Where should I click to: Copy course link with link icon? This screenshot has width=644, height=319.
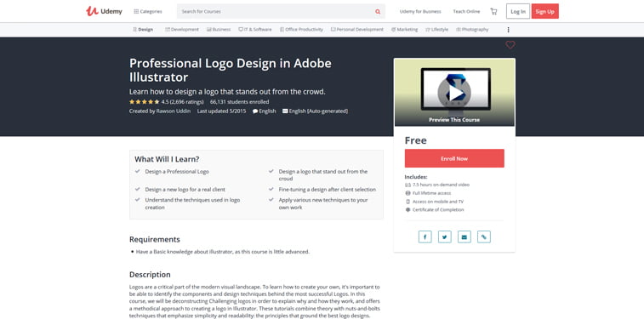point(484,236)
